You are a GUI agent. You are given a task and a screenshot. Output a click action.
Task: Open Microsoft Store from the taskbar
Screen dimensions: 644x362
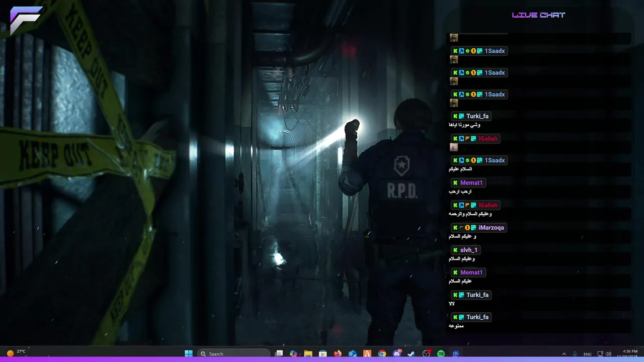tap(323, 354)
